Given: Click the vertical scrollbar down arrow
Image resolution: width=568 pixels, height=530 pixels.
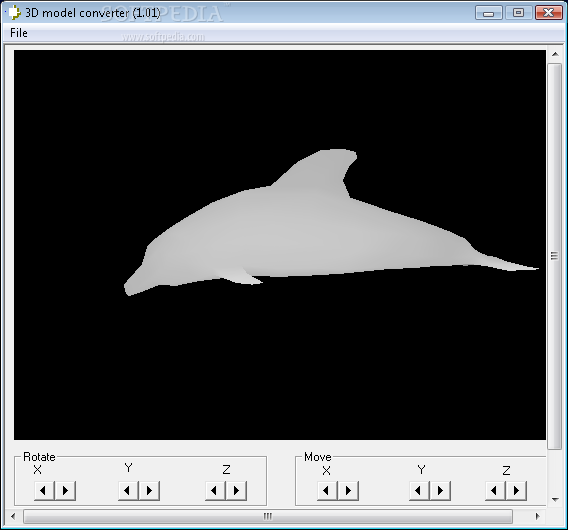Looking at the screenshot, I should [555, 500].
